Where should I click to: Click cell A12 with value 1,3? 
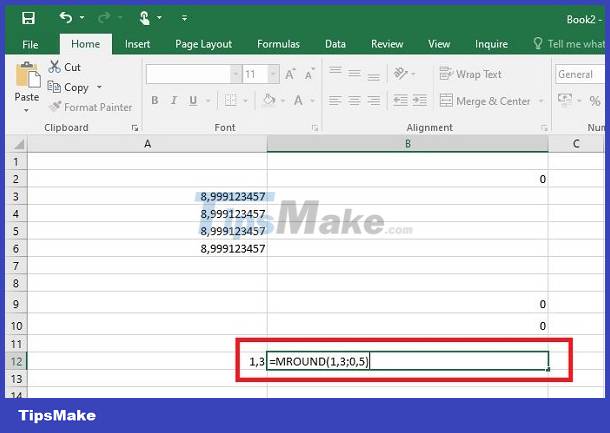click(x=147, y=361)
